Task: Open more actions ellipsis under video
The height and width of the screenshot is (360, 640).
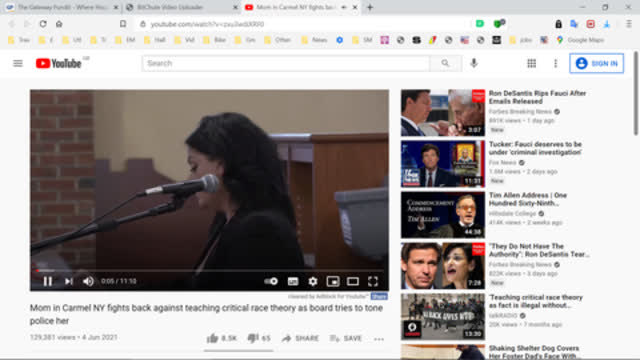Action: 379,339
